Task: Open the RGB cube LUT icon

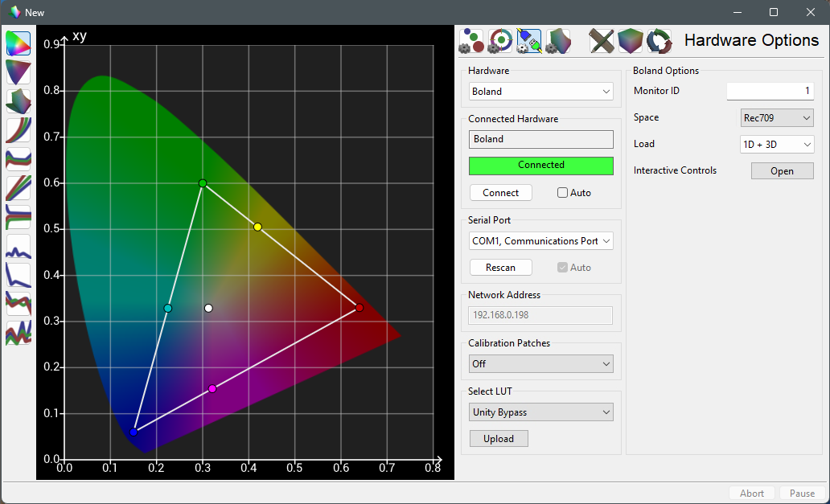Action: pyautogui.click(x=631, y=40)
